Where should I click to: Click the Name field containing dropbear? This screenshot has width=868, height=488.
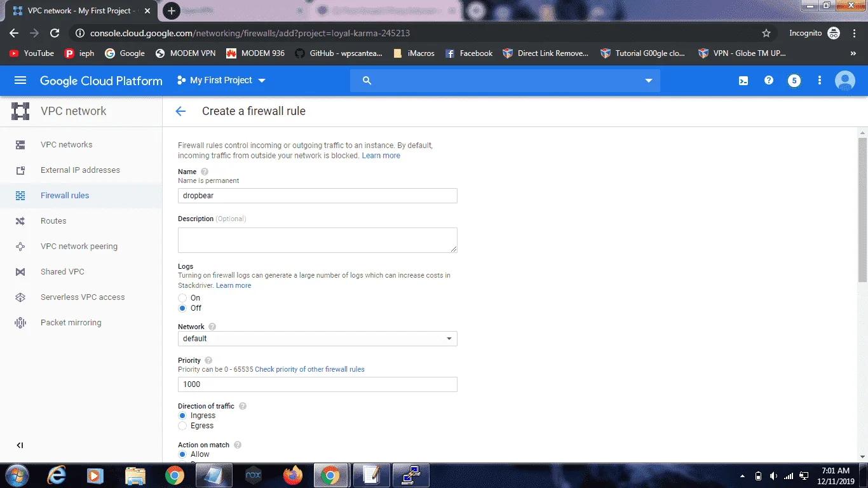point(317,196)
